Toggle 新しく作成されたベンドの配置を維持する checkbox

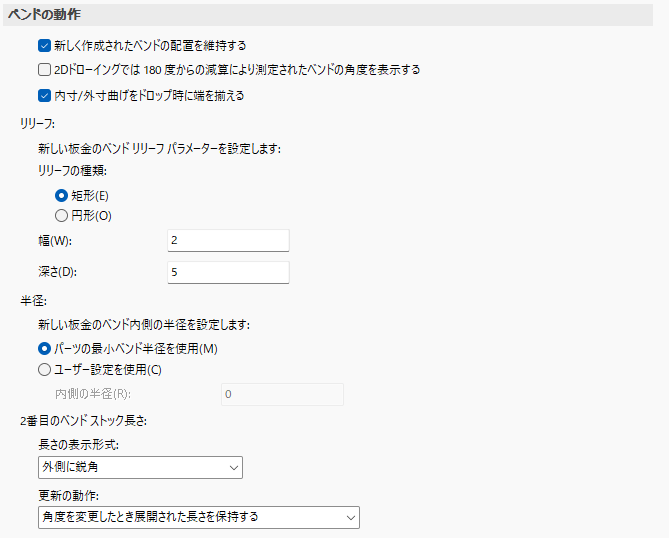tap(44, 45)
